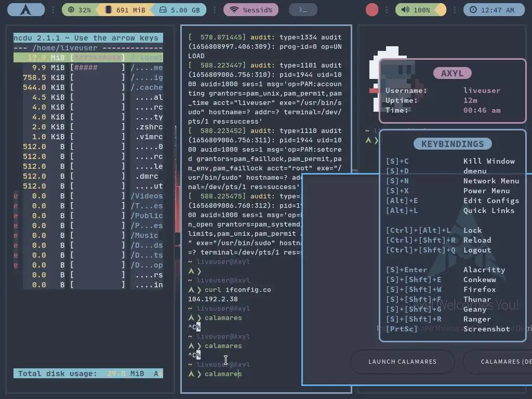Click the Thunar keybinding entry
The height and width of the screenshot is (399, 532).
[477, 299]
